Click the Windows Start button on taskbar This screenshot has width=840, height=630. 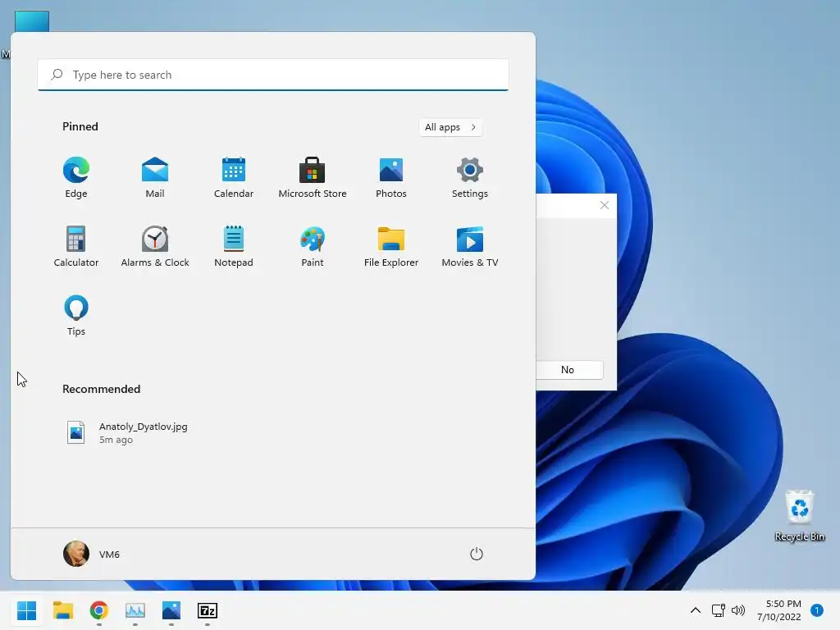coord(26,610)
